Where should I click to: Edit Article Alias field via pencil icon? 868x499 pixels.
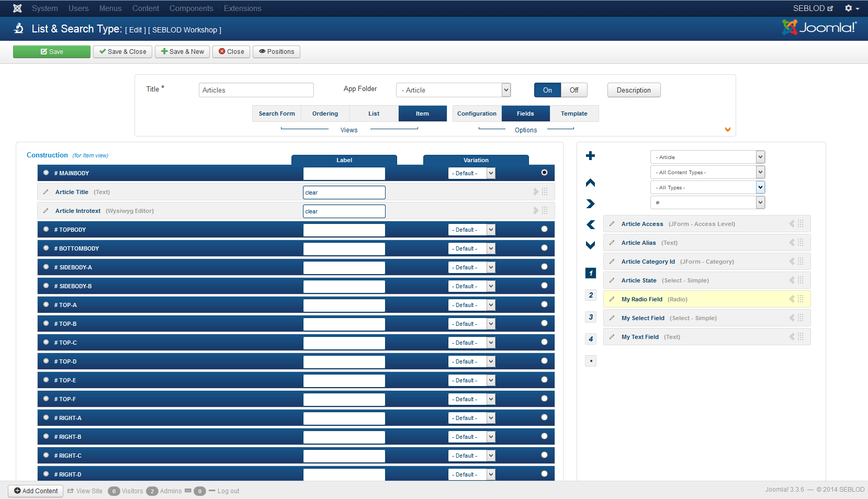pyautogui.click(x=612, y=243)
